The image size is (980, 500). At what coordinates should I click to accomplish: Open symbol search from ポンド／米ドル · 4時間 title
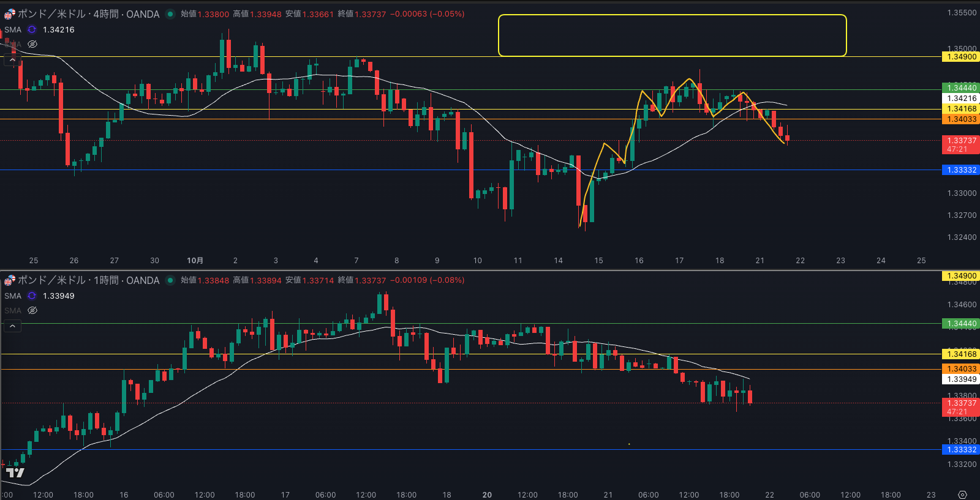coord(88,14)
